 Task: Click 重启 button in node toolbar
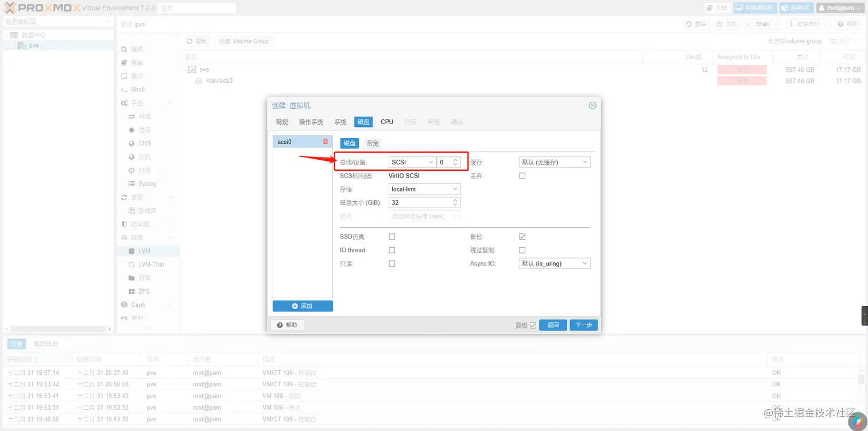(697, 24)
